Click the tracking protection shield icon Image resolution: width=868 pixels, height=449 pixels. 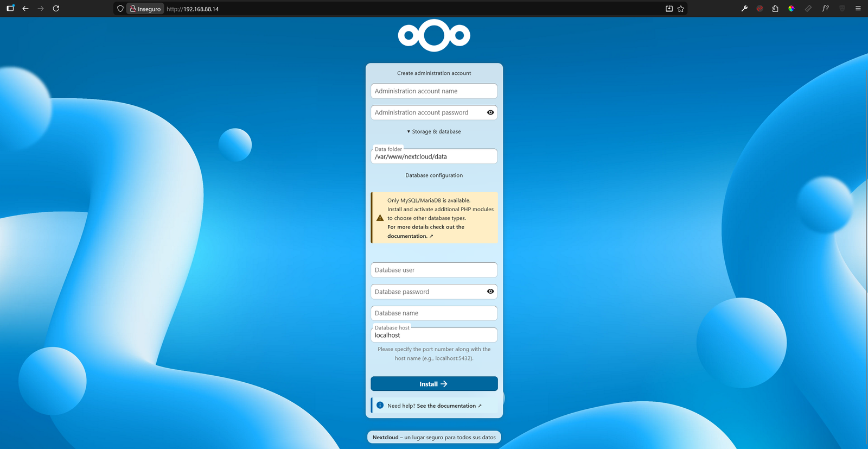click(120, 9)
